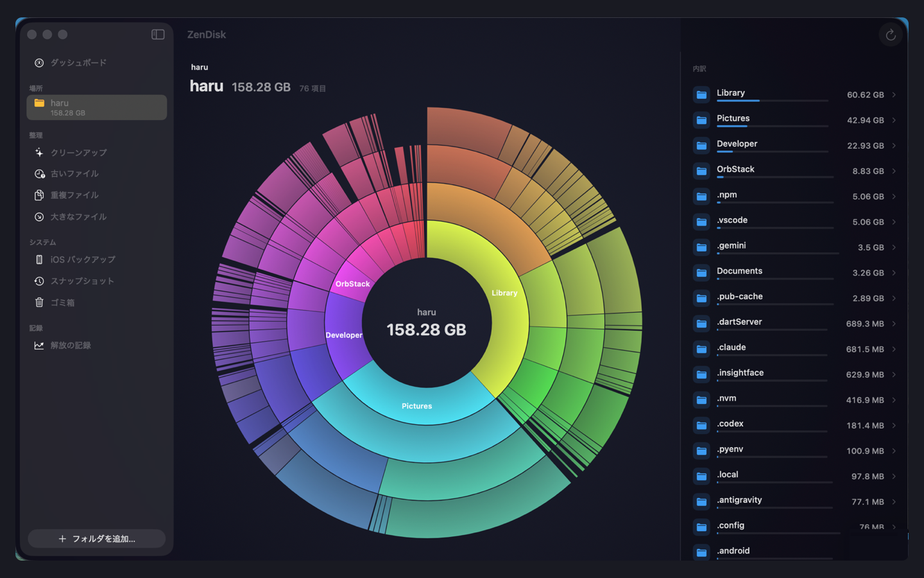
Task: Expand the Library row chevron
Action: pyautogui.click(x=894, y=94)
